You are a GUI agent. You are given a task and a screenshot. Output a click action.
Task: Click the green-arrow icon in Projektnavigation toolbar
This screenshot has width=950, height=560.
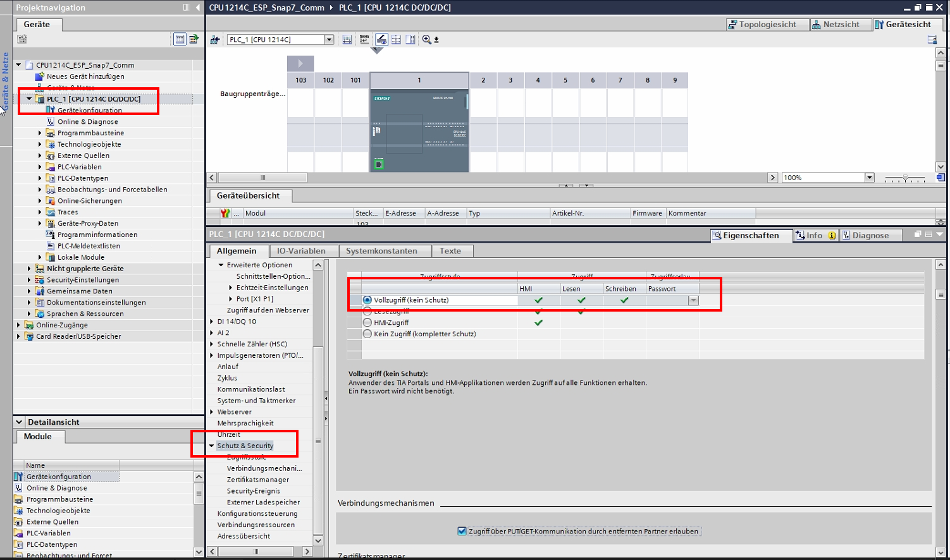coord(194,39)
